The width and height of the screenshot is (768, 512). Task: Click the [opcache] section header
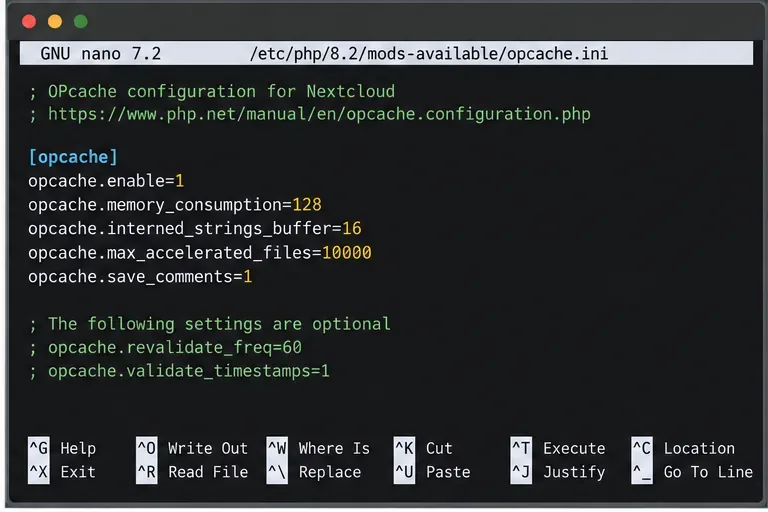point(73,157)
